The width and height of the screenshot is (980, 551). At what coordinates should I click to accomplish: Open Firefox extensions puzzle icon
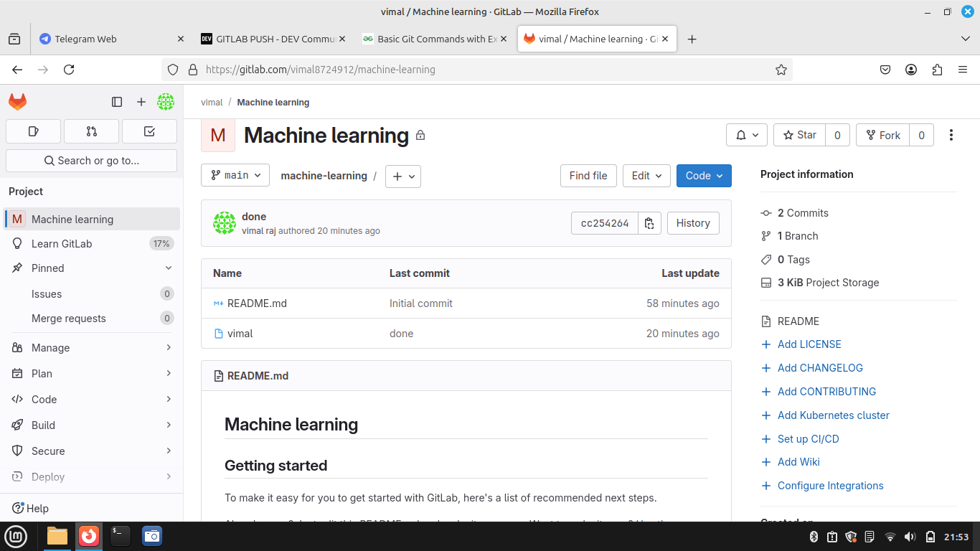pos(937,70)
